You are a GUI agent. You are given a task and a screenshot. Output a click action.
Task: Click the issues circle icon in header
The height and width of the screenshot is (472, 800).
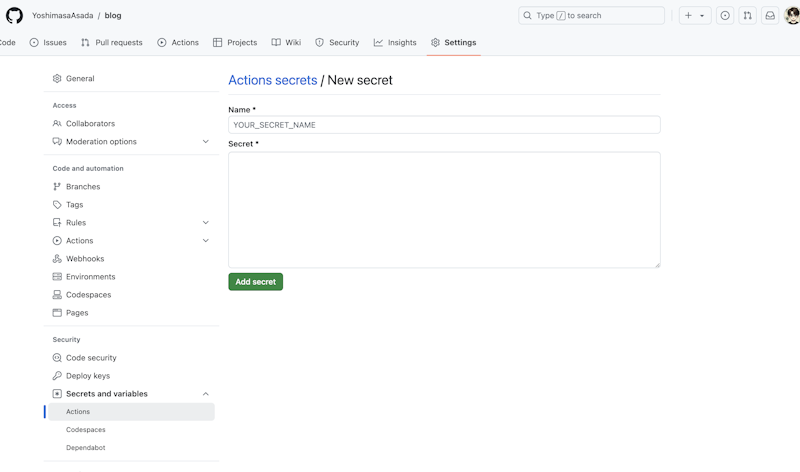click(x=725, y=15)
